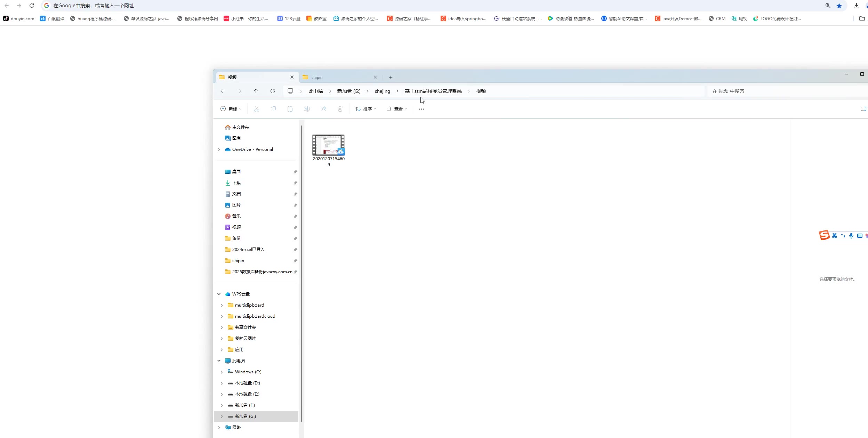Viewport: 868px width, 438px height.
Task: Click the Delete trash icon in toolbar
Action: point(340,109)
